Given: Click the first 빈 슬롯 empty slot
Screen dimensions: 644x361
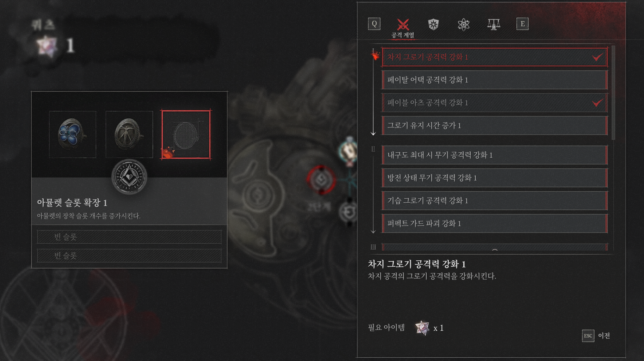Looking at the screenshot, I should point(129,237).
